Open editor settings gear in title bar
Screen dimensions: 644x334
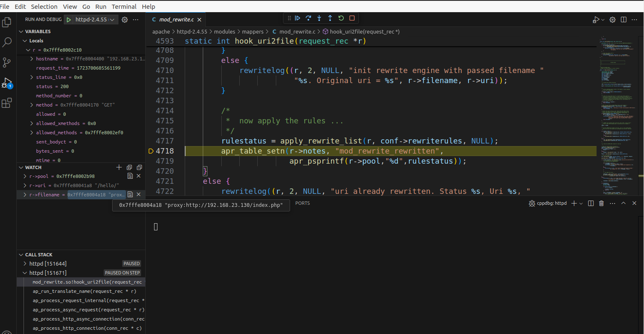pos(613,20)
